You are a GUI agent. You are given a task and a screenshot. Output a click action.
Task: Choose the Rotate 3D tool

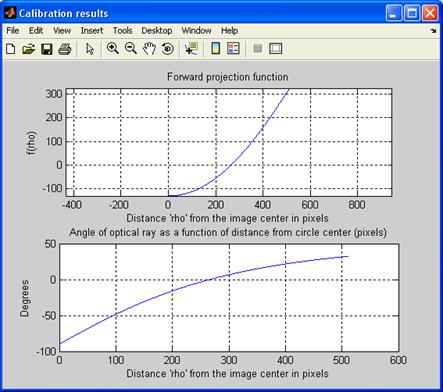click(168, 49)
